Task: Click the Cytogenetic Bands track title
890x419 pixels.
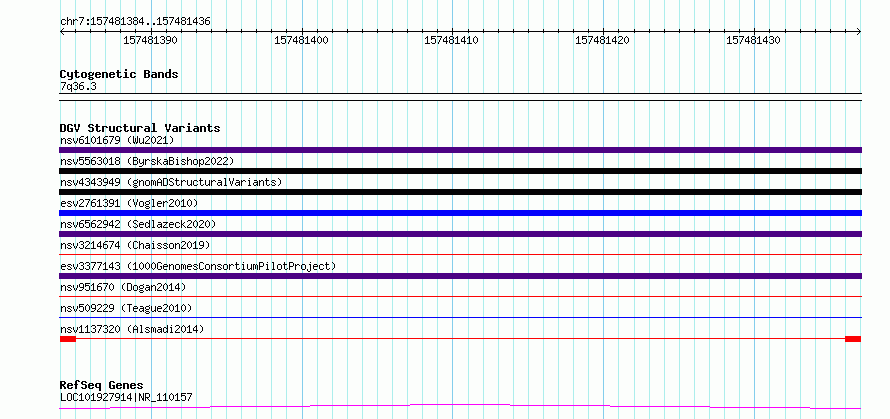Action: [x=119, y=74]
